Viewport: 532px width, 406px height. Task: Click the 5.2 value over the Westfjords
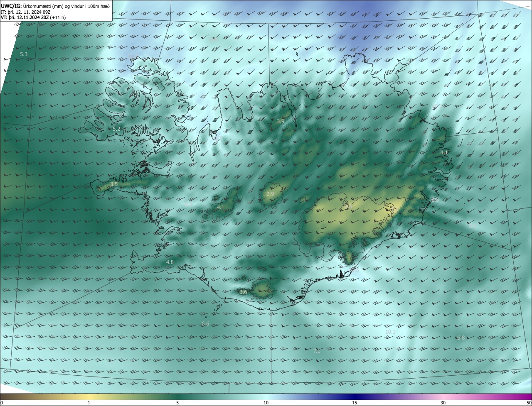coord(116,129)
